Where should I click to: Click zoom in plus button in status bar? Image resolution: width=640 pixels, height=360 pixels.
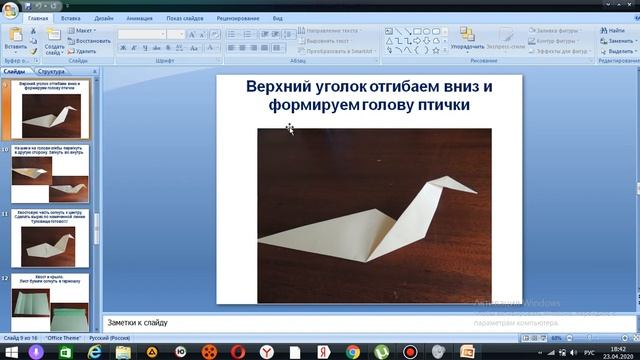tap(624, 338)
